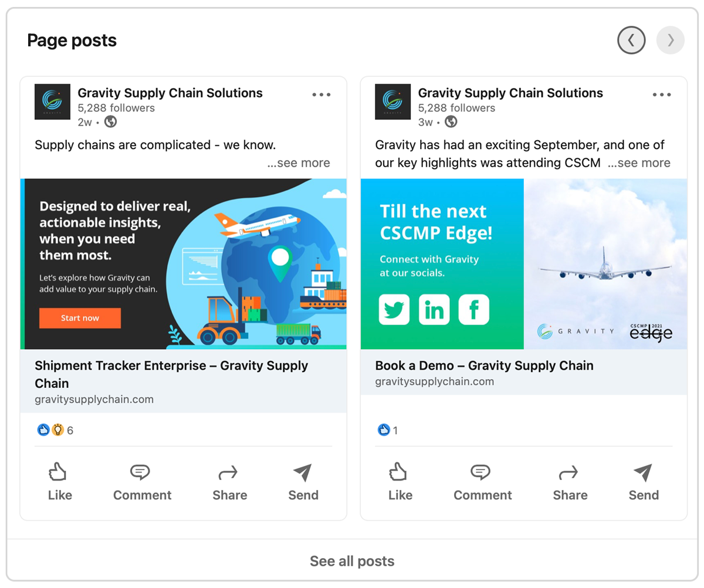The height and width of the screenshot is (588, 704).
Task: Open the Book a Demo link title
Action: pyautogui.click(x=485, y=366)
